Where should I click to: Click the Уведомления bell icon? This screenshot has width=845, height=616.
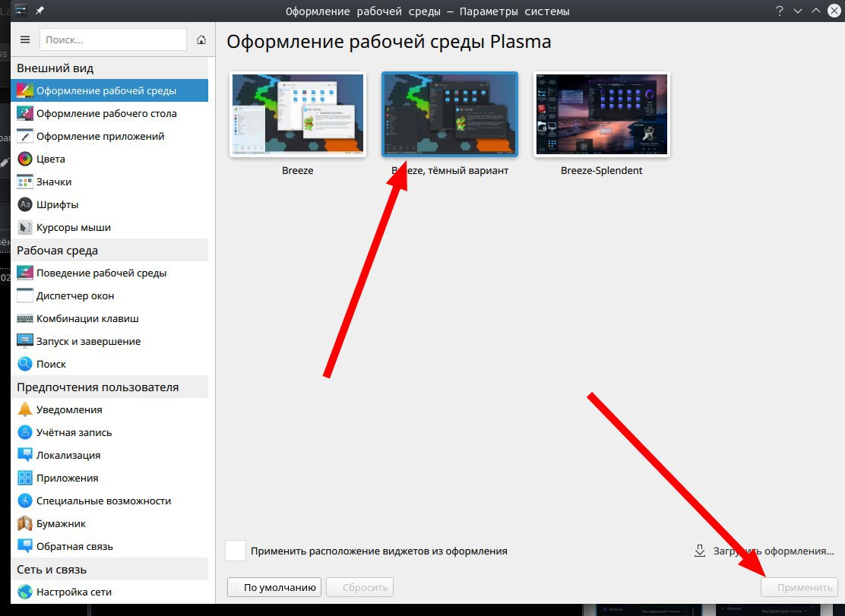pos(25,409)
